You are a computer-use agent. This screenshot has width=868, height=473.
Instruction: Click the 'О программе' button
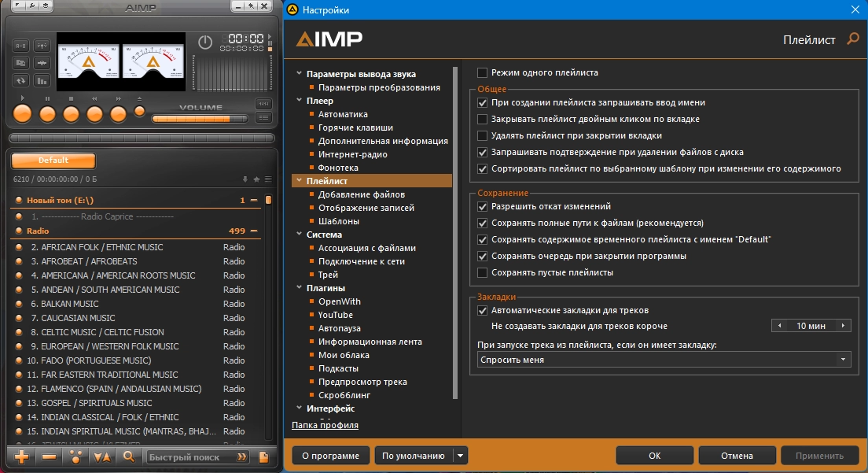pyautogui.click(x=330, y=456)
